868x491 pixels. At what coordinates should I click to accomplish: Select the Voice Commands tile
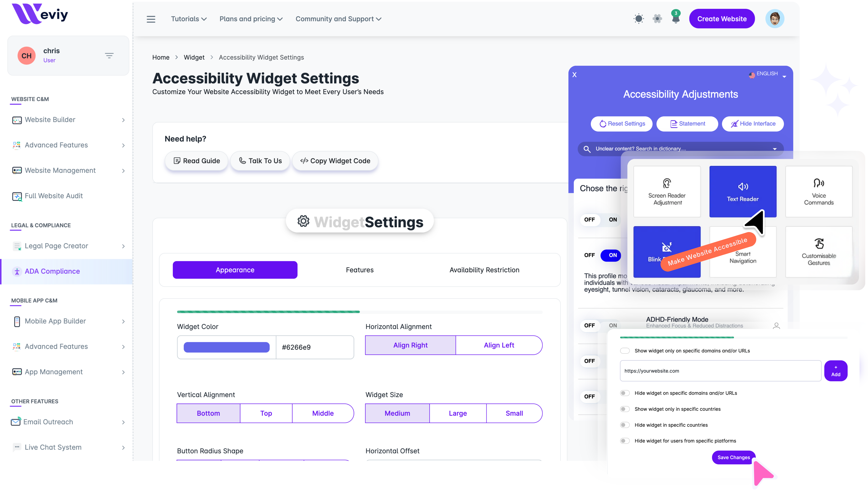coord(818,191)
